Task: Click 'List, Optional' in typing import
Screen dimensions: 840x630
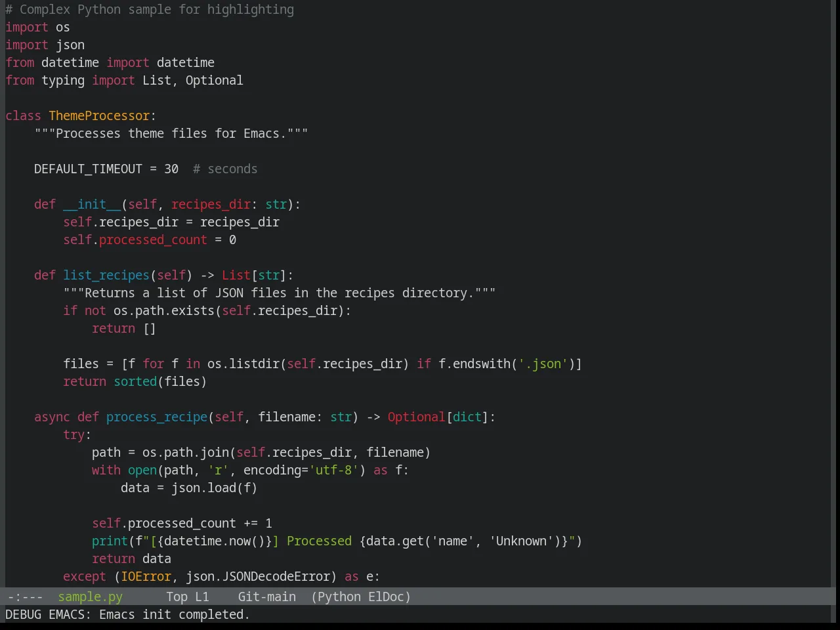Action: coord(193,80)
